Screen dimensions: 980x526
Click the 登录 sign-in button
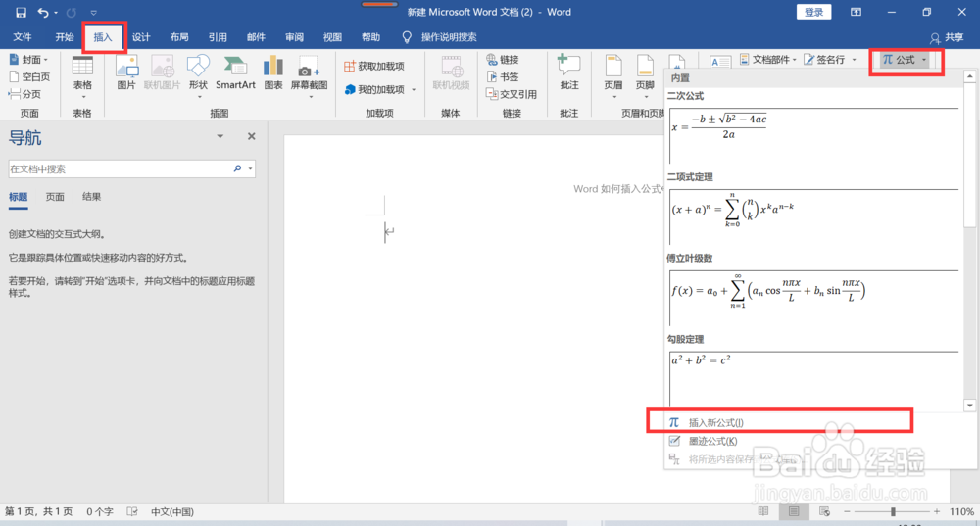pos(813,12)
